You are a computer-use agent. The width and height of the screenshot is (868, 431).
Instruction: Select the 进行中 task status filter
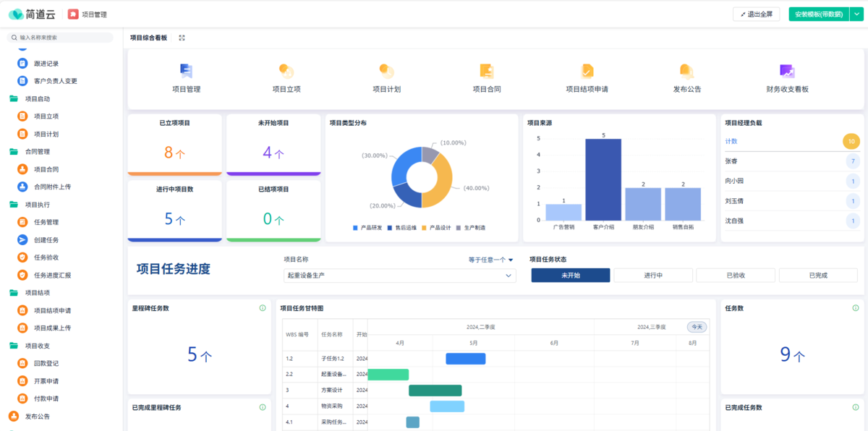click(652, 276)
